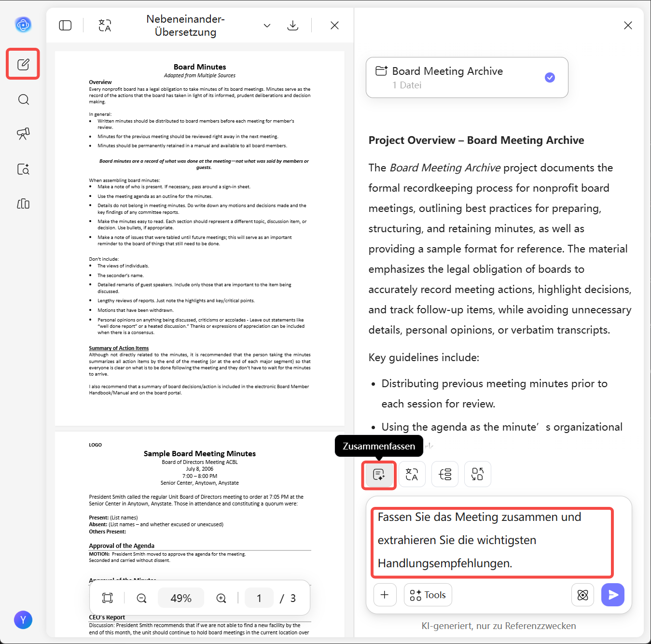The width and height of the screenshot is (651, 644).
Task: Click the current page number field
Action: (259, 598)
